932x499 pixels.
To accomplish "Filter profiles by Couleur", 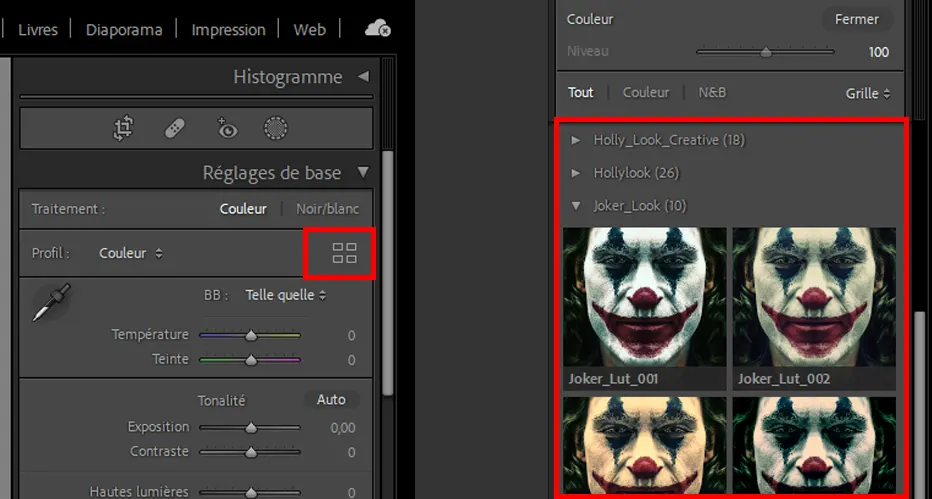I will point(646,93).
